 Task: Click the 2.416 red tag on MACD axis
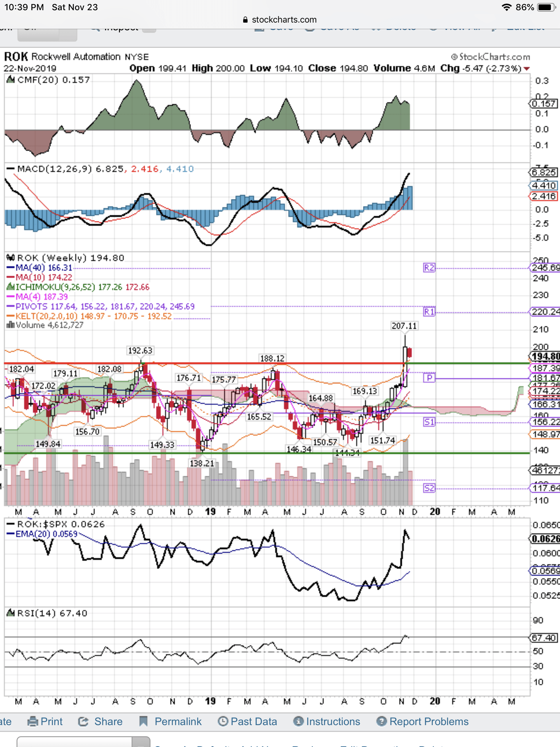pos(544,196)
